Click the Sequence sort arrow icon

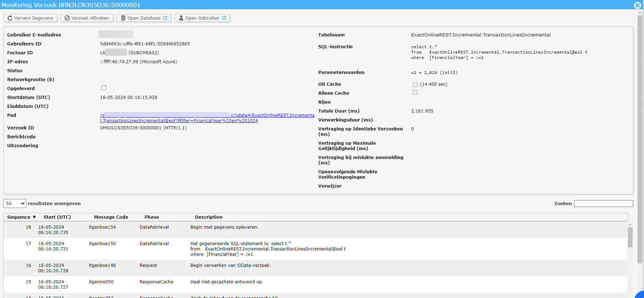[34, 217]
